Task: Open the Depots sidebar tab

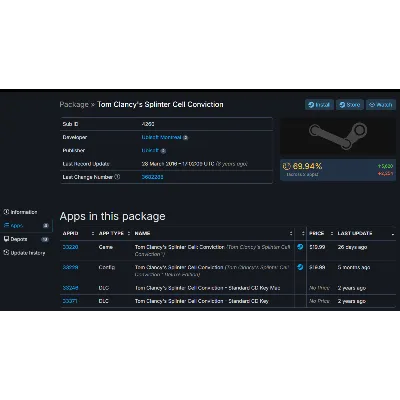Action: [x=26, y=239]
